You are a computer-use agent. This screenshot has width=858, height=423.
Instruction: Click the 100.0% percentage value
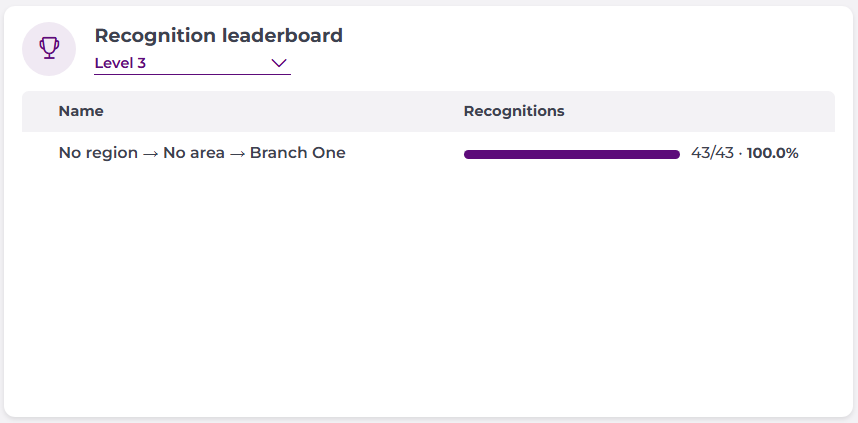tap(773, 154)
